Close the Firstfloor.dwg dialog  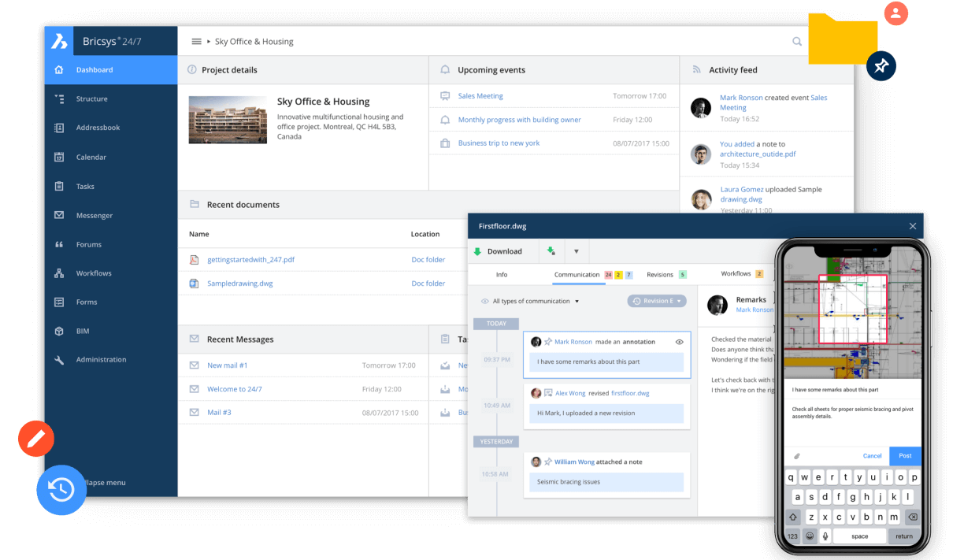(913, 226)
